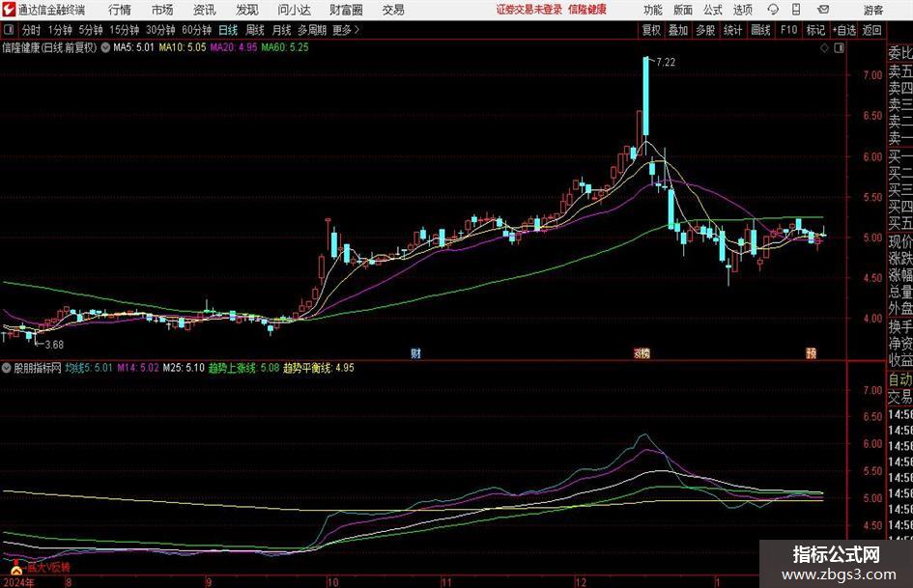Click the 趋势上涨线: 5.08 label
Screen dimensions: 913x588
coord(244,368)
